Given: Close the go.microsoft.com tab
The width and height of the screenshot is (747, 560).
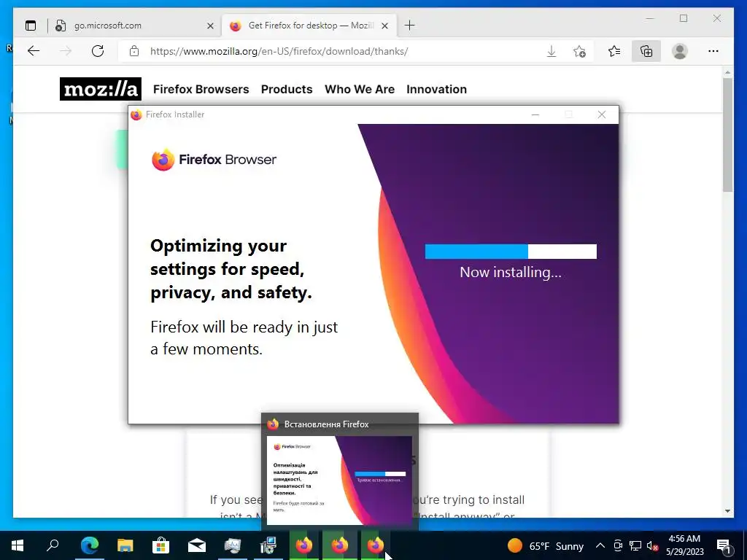Looking at the screenshot, I should 210,26.
